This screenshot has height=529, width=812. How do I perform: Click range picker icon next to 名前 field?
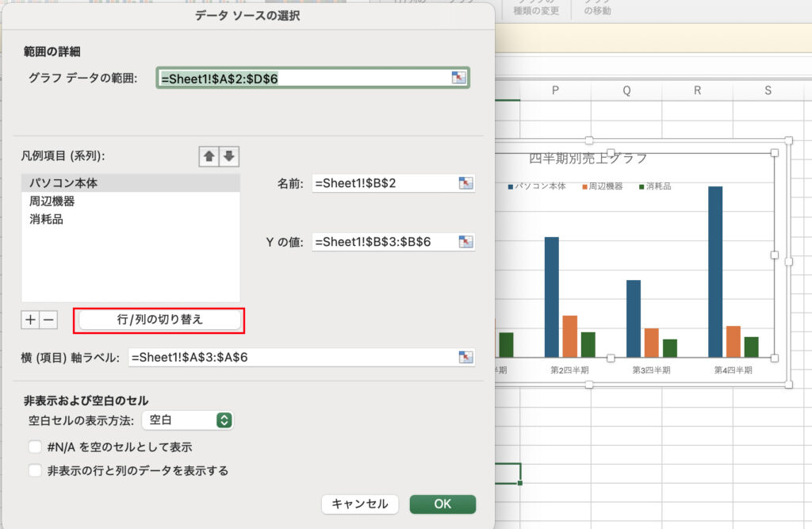point(465,183)
